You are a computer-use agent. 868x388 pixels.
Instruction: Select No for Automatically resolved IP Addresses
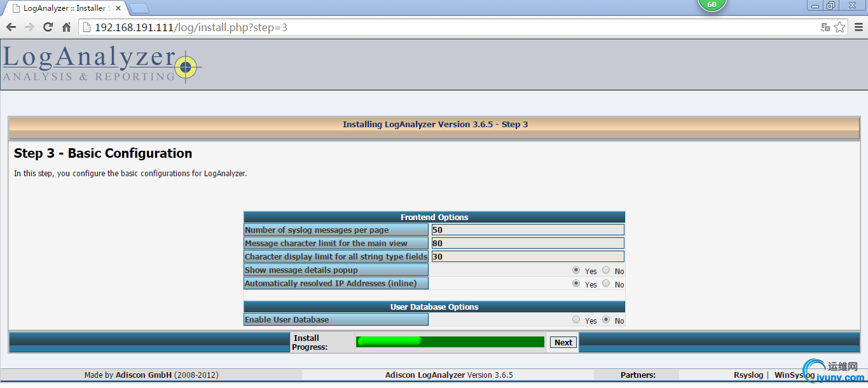pyautogui.click(x=606, y=283)
